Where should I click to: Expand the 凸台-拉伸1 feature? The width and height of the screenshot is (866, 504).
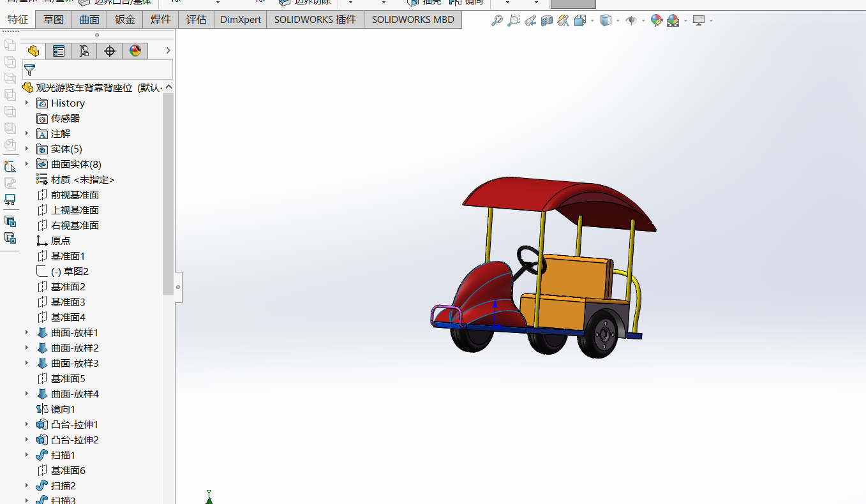point(27,424)
